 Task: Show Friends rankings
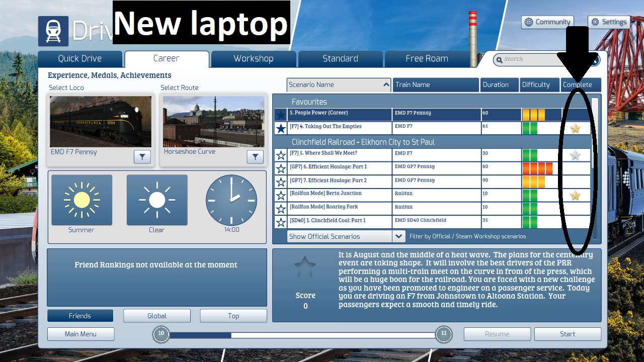pyautogui.click(x=80, y=316)
